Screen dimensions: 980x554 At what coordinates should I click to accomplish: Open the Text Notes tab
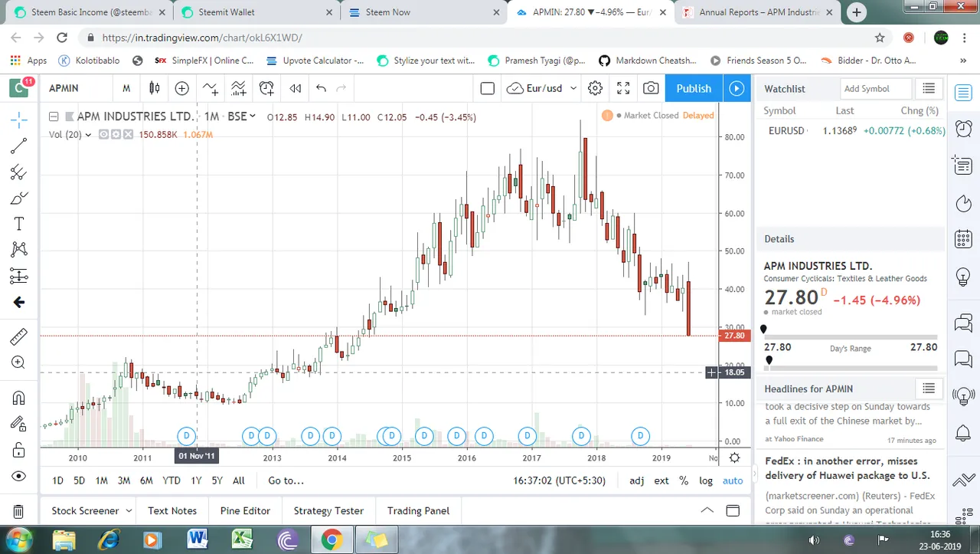coord(172,510)
